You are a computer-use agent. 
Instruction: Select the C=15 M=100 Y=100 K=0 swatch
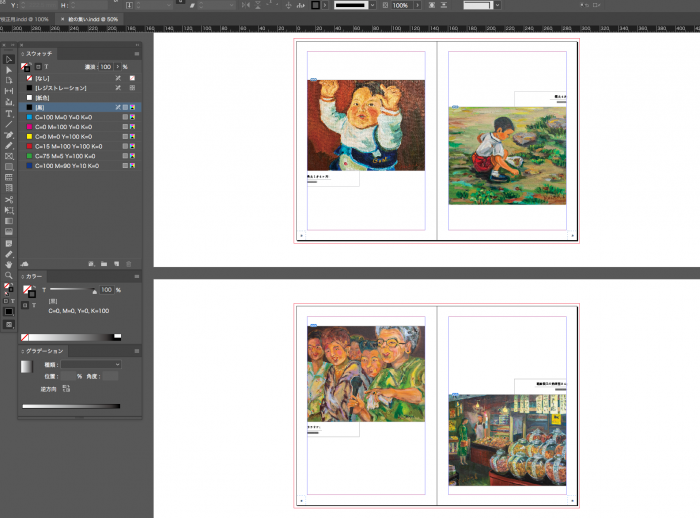(x=80, y=146)
